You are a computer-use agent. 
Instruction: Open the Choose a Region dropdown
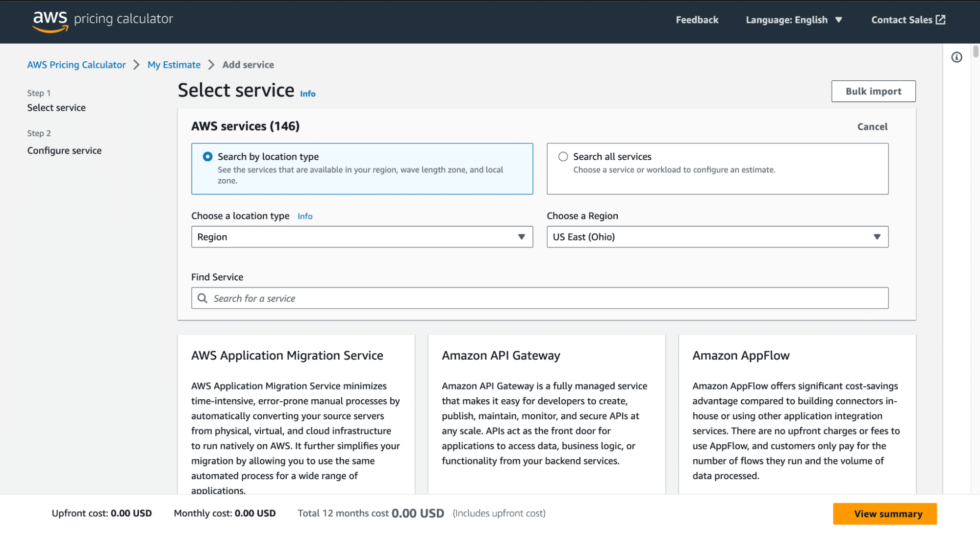click(x=717, y=237)
